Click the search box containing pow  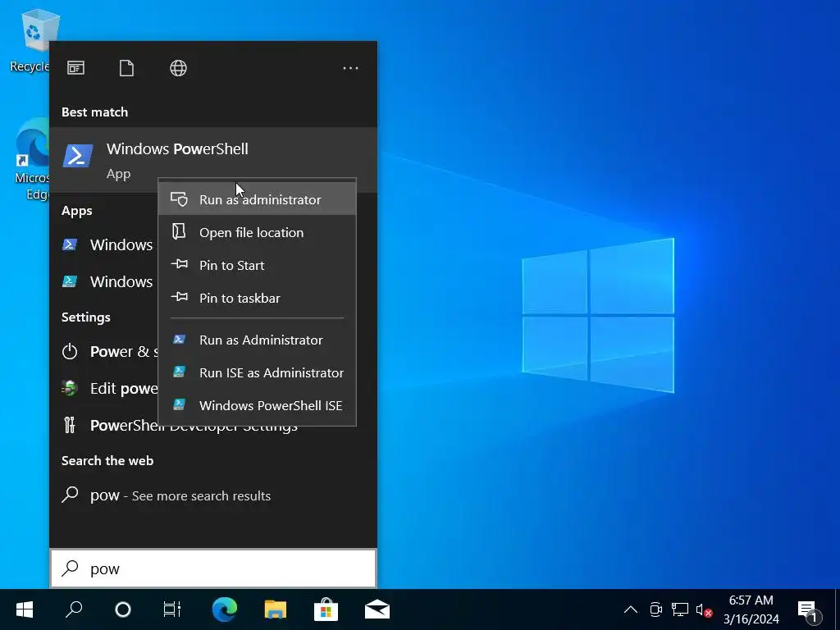click(x=213, y=568)
